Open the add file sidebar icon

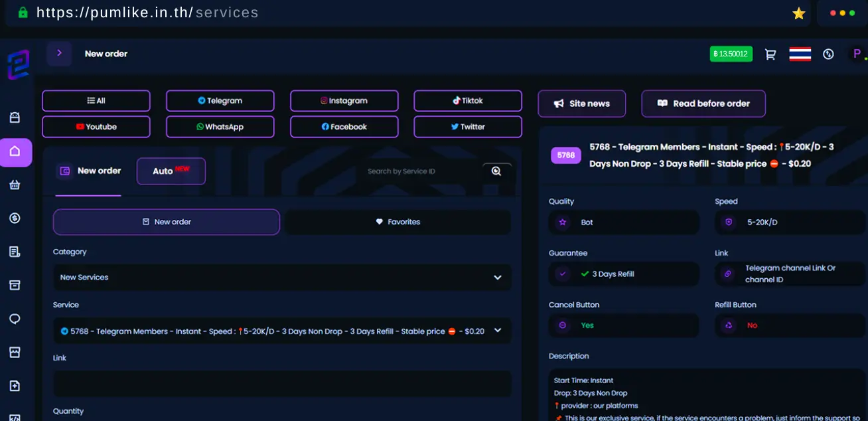pyautogui.click(x=15, y=386)
